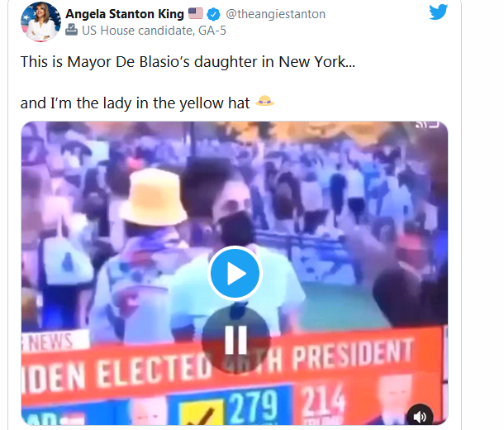This screenshot has height=430, width=504.
Task: Click the yellow bucket hat in video
Action: tap(154, 197)
